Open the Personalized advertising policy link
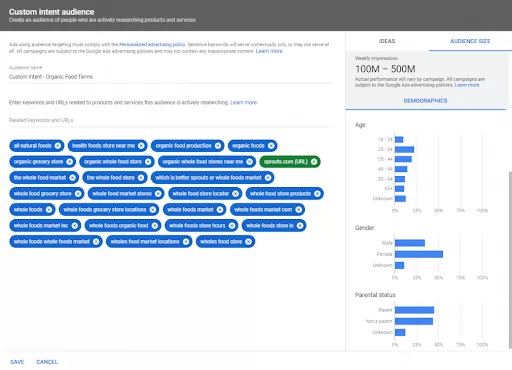Viewport: 512px width, 370px height. 152,44
